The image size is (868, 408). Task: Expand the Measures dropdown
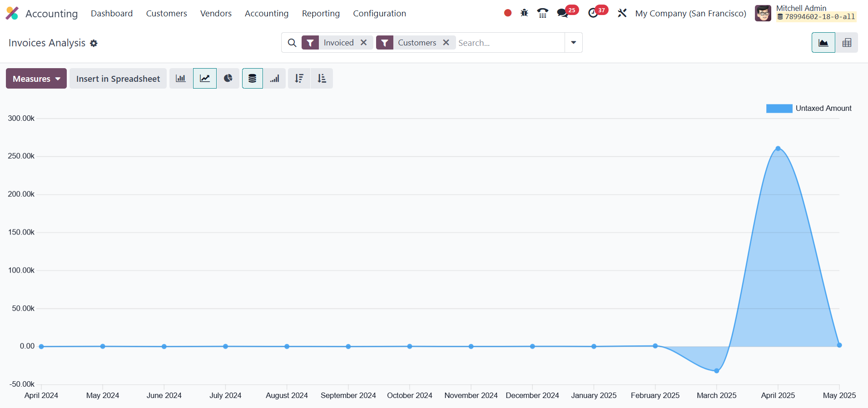coord(36,79)
